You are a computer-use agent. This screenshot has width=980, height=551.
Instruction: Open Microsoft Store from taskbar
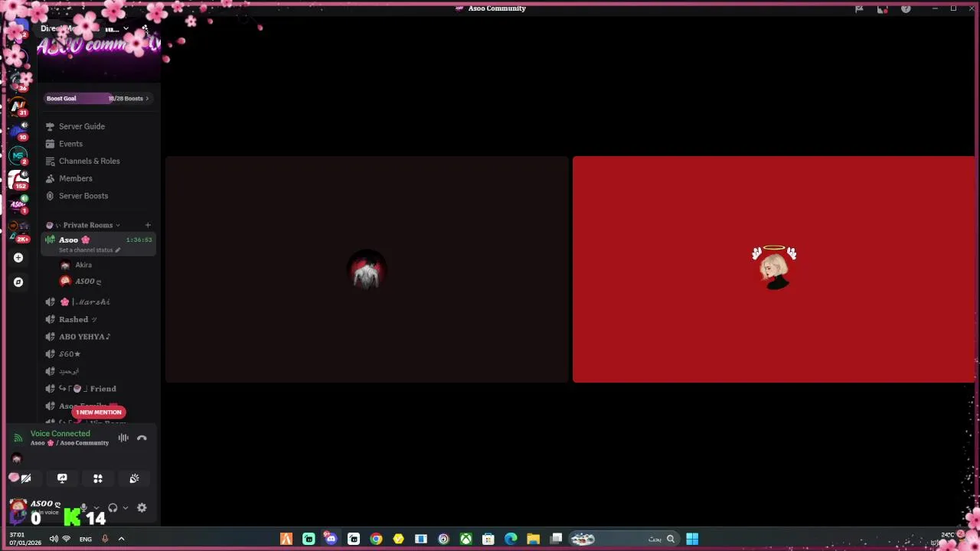point(488,539)
